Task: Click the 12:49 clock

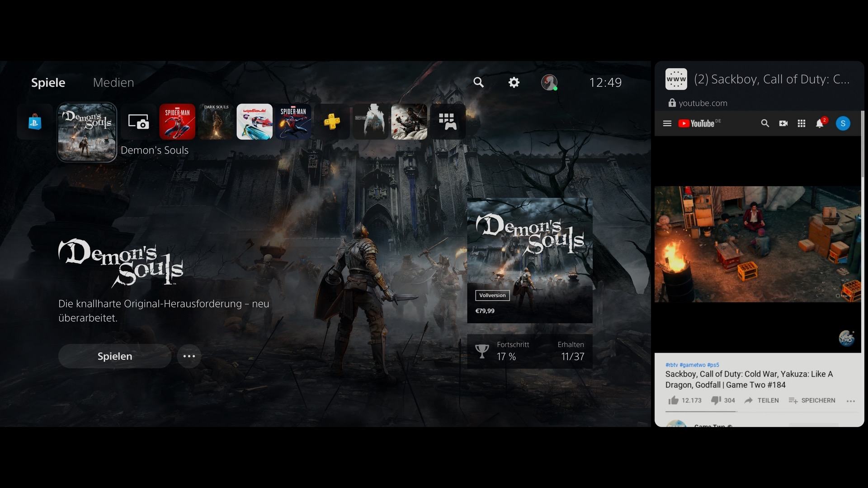Action: (x=605, y=82)
